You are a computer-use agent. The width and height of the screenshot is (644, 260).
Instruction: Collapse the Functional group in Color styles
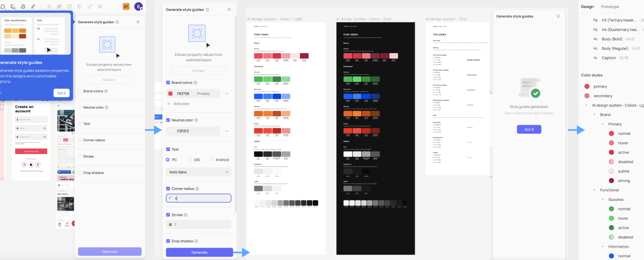click(x=594, y=190)
